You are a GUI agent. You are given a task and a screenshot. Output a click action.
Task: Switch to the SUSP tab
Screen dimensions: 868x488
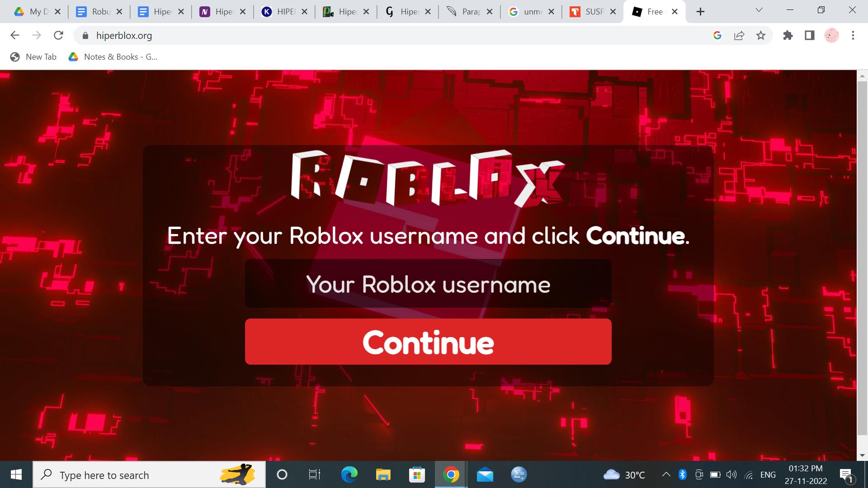[x=593, y=12]
